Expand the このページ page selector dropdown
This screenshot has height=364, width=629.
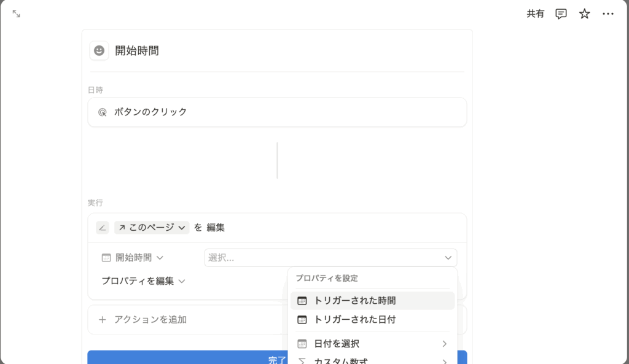tap(152, 228)
